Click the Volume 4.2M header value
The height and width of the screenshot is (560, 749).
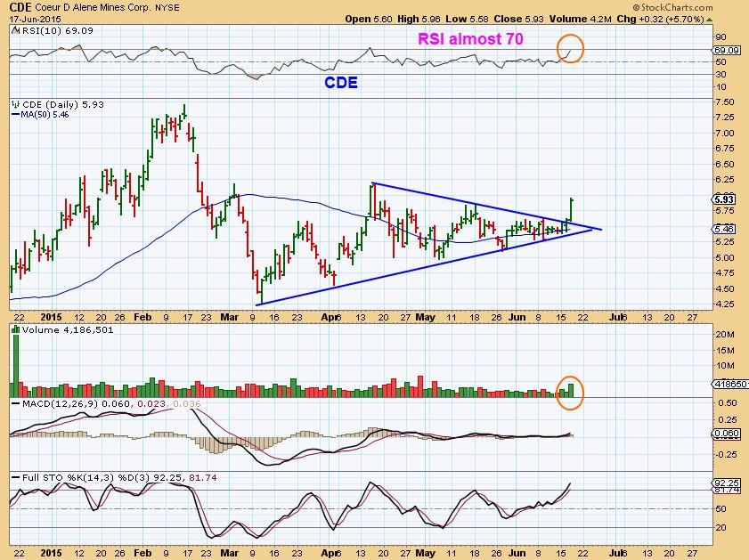[x=580, y=19]
